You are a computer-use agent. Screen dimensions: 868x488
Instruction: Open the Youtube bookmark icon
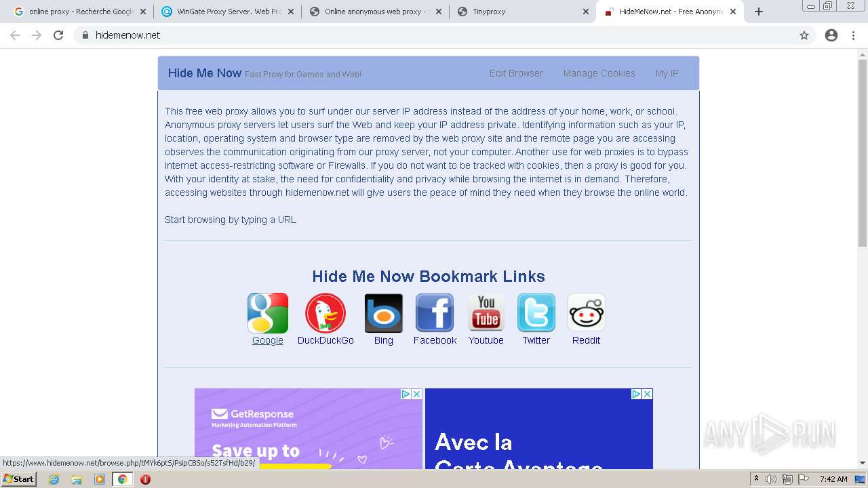(x=486, y=313)
